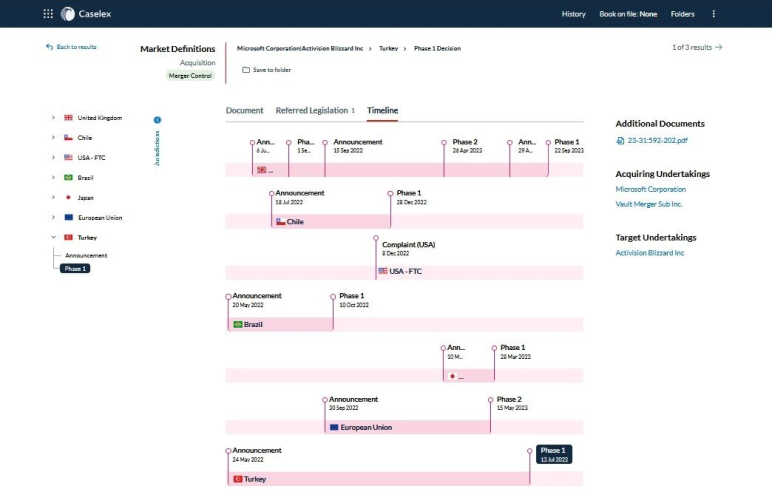Screen dimensions: 772x500
Task: Open Folders in the top navigation
Action: [682, 14]
